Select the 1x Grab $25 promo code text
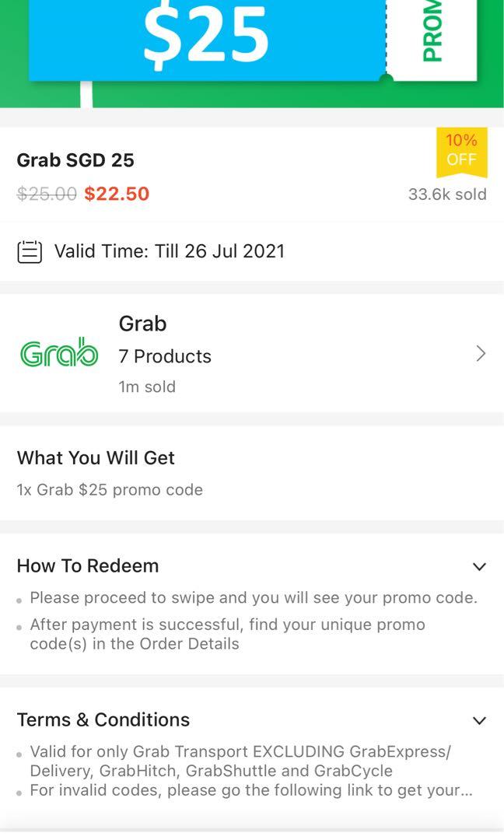Viewport: 504px width, 840px height. 110,489
